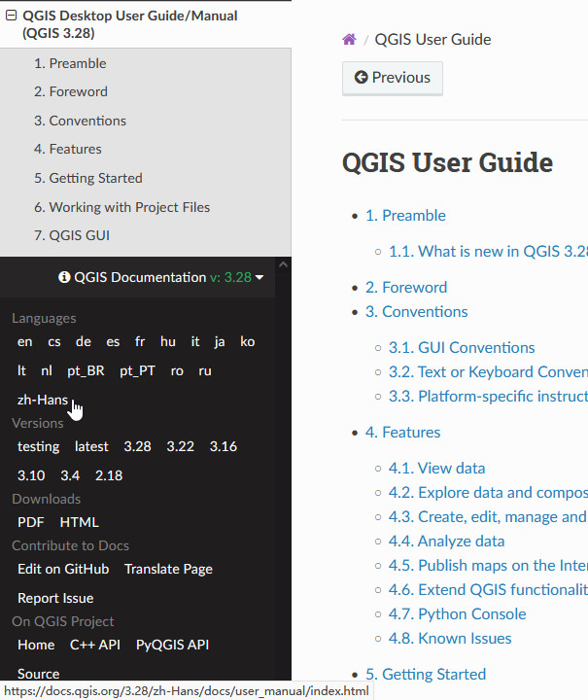Open sidebar item 3. Conventions

(x=81, y=121)
